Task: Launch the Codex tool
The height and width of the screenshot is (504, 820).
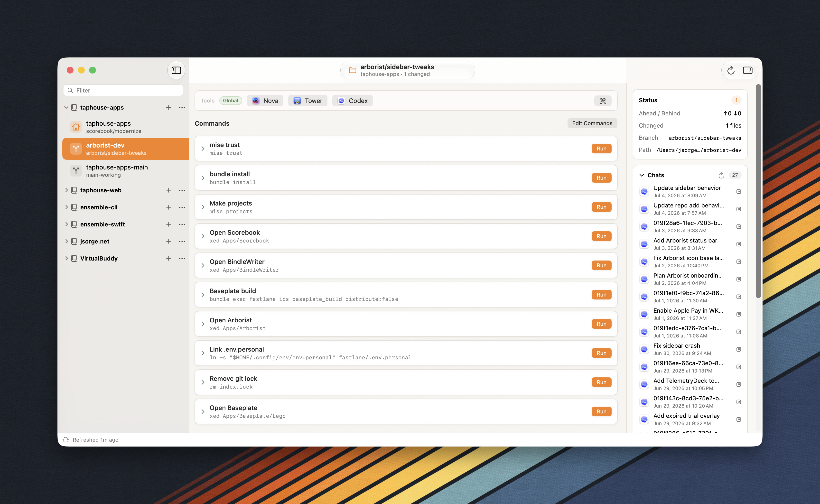Action: [x=352, y=101]
